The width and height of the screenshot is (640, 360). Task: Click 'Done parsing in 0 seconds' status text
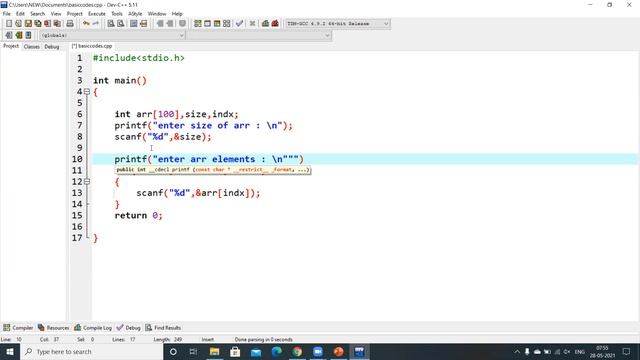[264, 339]
